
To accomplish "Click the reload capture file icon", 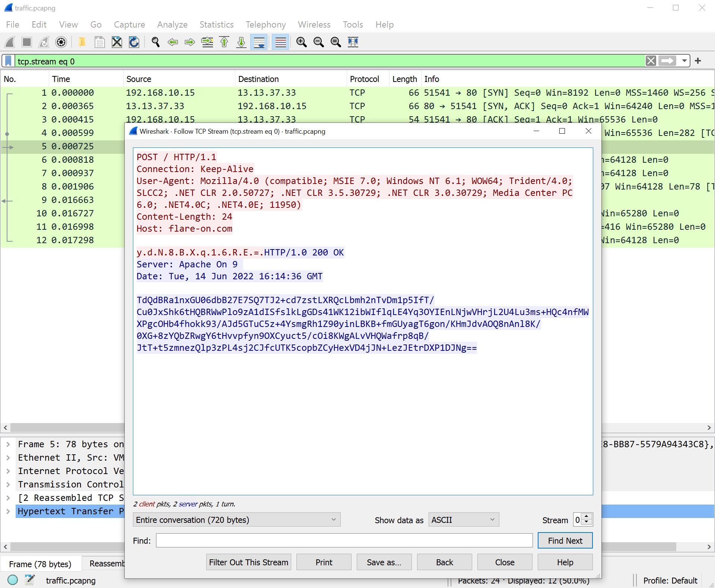I will [134, 42].
